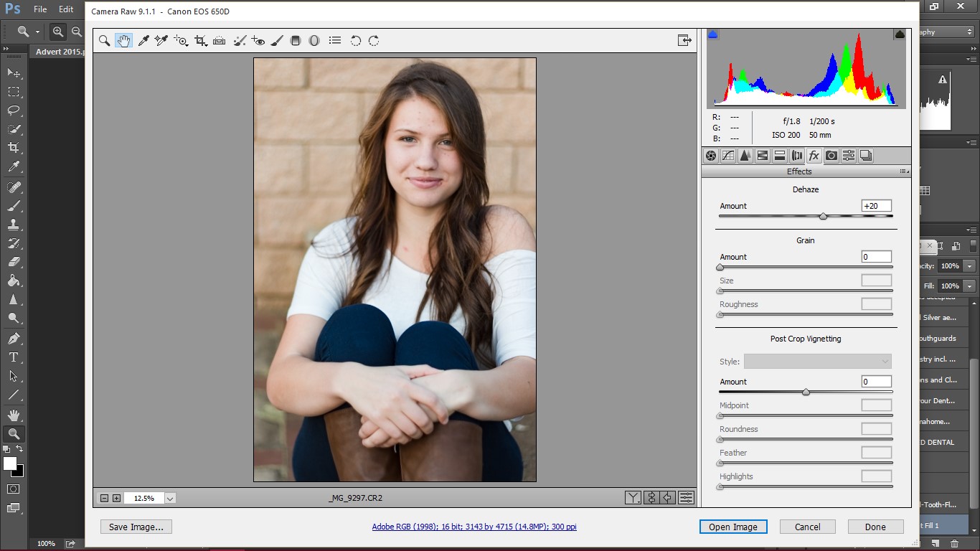Click the Save Image... button
This screenshot has width=980, height=551.
(x=136, y=527)
